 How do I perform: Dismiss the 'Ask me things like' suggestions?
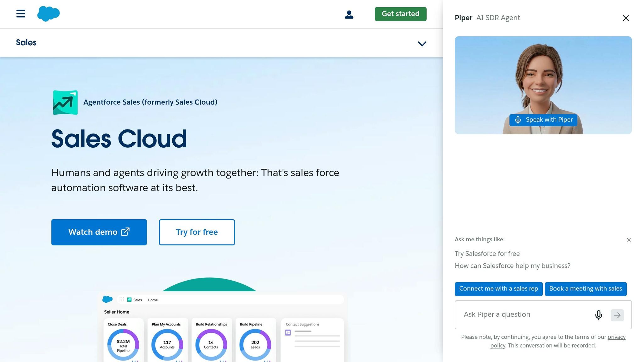coord(629,240)
